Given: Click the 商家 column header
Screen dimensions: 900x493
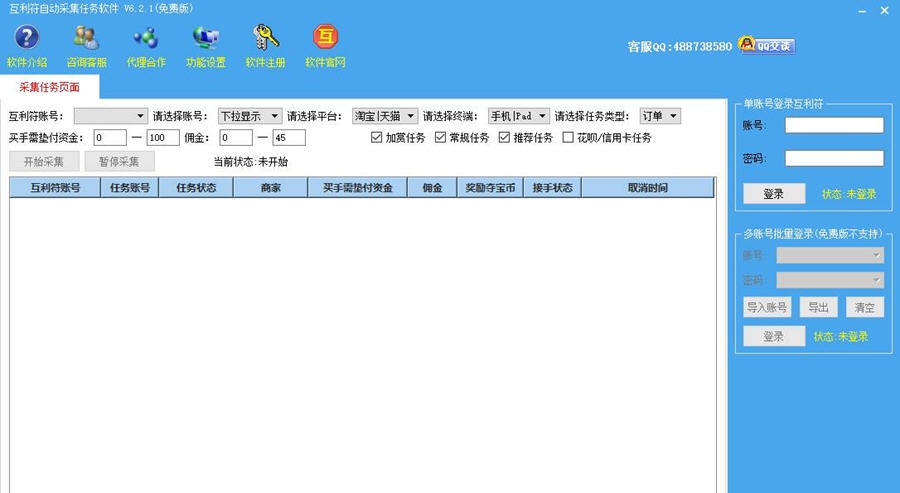Looking at the screenshot, I should tap(270, 188).
